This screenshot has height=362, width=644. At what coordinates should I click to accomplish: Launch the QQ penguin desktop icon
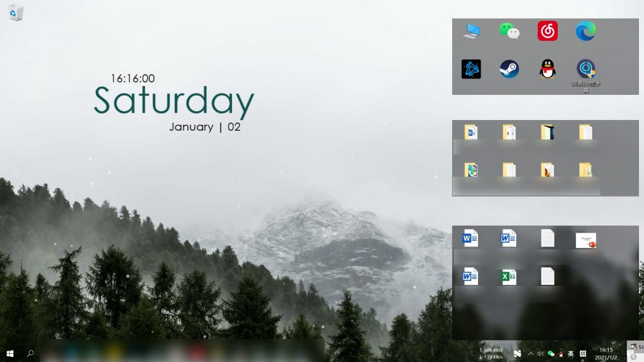coord(547,69)
